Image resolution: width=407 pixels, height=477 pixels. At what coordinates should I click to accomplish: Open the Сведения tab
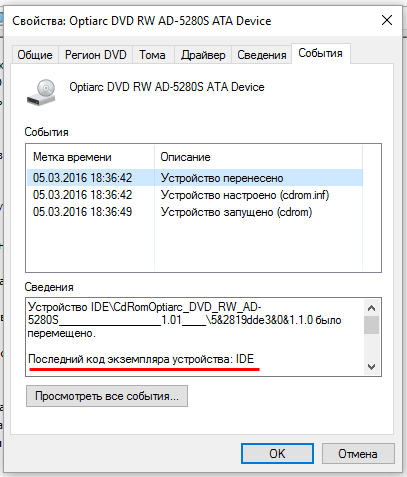tap(262, 55)
